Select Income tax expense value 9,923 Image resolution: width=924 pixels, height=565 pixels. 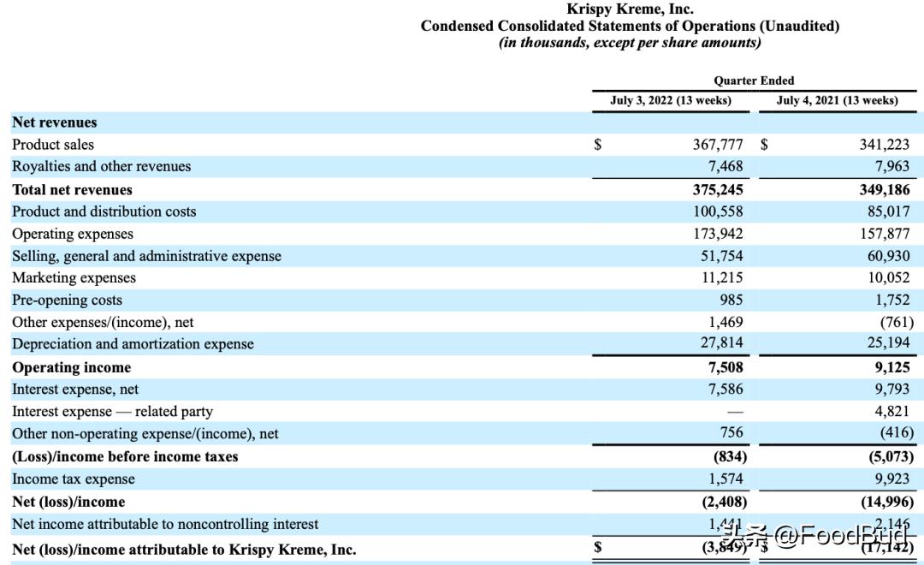[892, 479]
